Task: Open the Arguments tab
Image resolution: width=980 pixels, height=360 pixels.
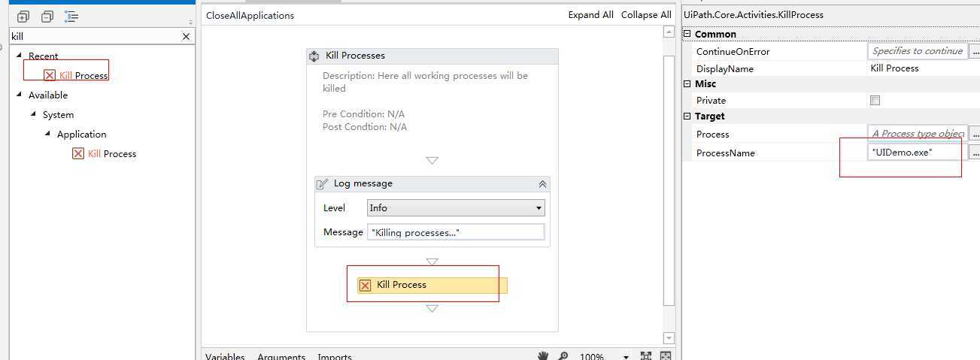Action: coord(281,356)
